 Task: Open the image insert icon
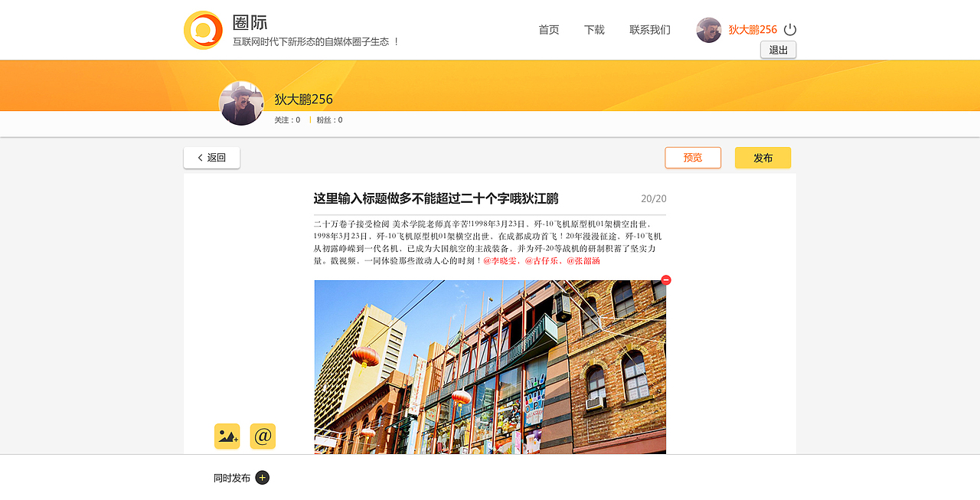tap(227, 436)
